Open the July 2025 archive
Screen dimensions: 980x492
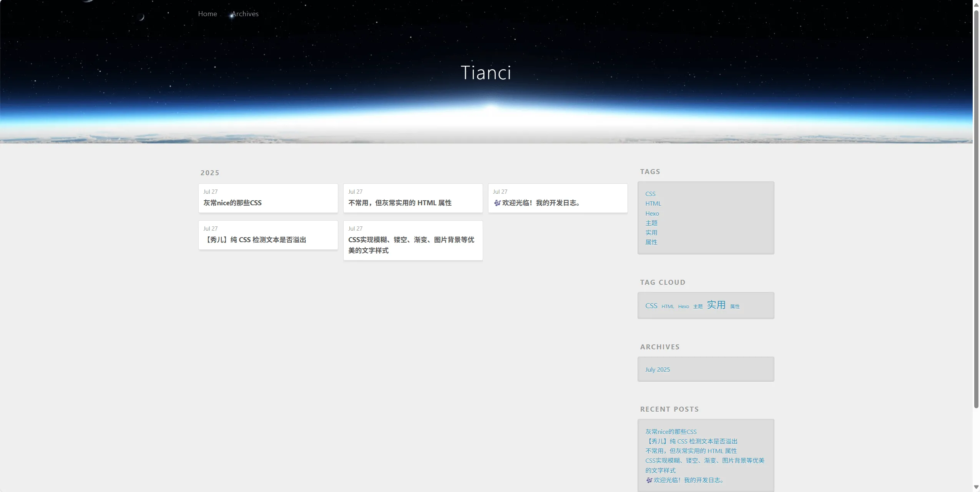(657, 369)
